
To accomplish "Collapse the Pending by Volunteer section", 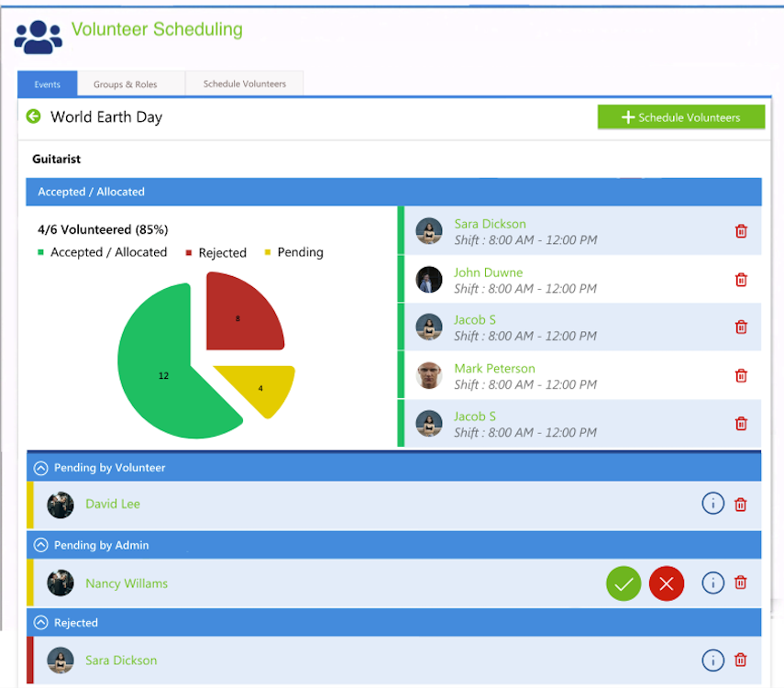I will 41,468.
